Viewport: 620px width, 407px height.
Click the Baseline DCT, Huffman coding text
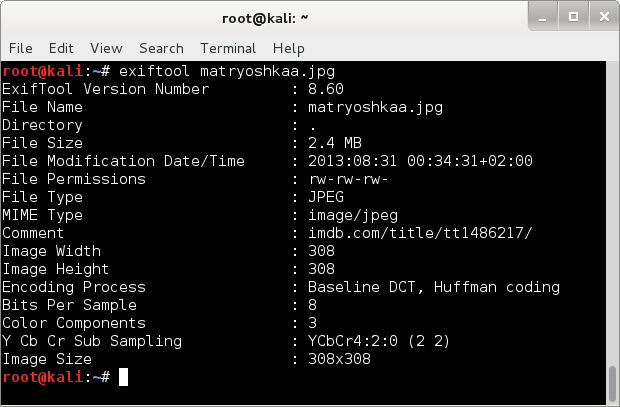[434, 287]
